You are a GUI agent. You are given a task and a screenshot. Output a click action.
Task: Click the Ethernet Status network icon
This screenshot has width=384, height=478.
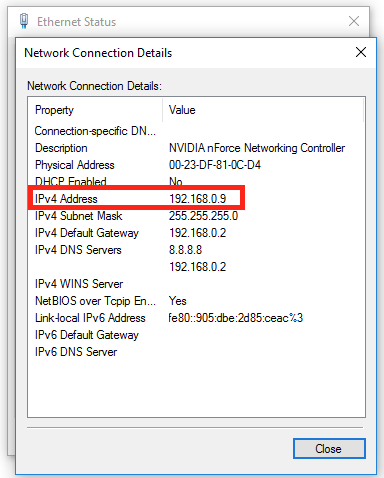[24, 21]
